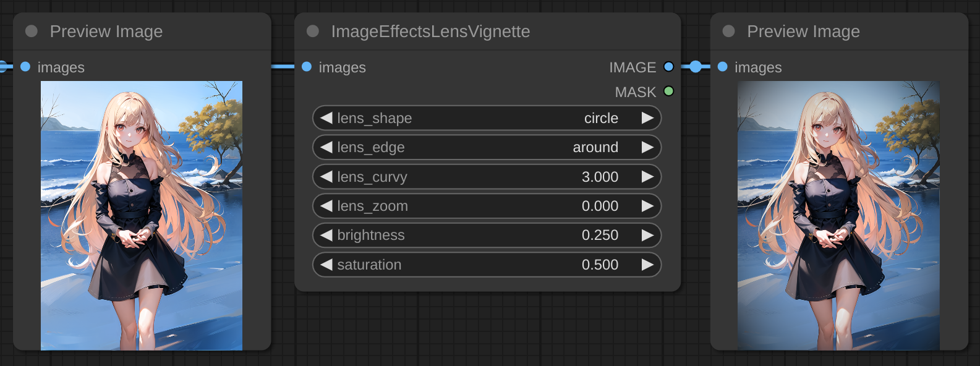This screenshot has width=980, height=366.
Task: Click the images input socket of ImageEffectsLensVignette
Action: (x=307, y=67)
